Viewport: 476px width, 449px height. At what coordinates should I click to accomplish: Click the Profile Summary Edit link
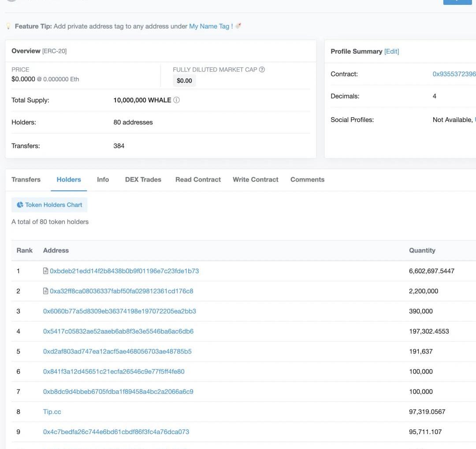391,52
